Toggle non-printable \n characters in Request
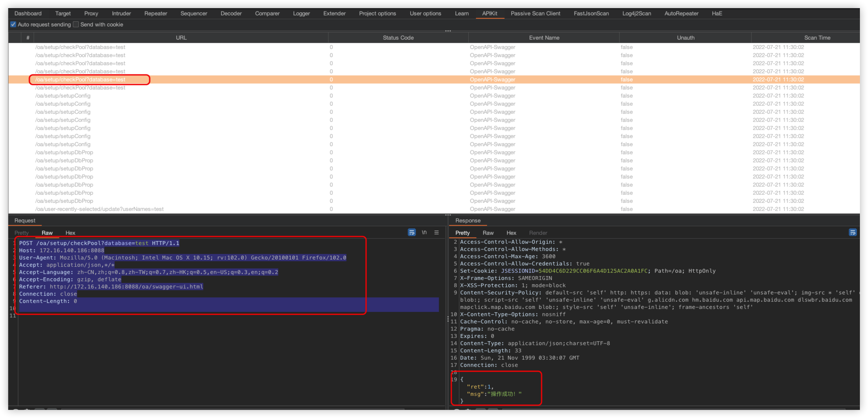This screenshot has height=418, width=868. click(424, 232)
